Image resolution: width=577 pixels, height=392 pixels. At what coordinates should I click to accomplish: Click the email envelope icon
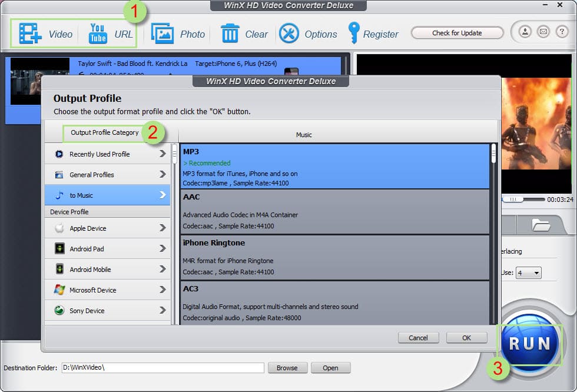click(x=543, y=32)
